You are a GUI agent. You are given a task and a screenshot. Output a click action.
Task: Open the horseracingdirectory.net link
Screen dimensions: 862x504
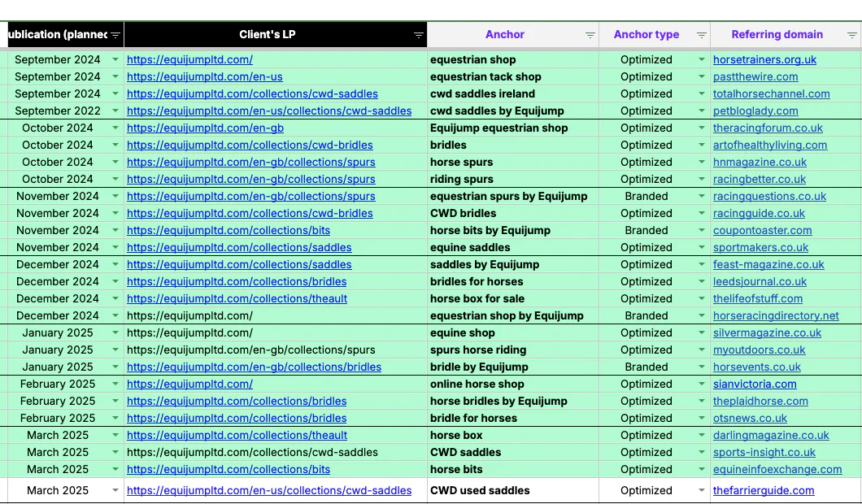777,315
